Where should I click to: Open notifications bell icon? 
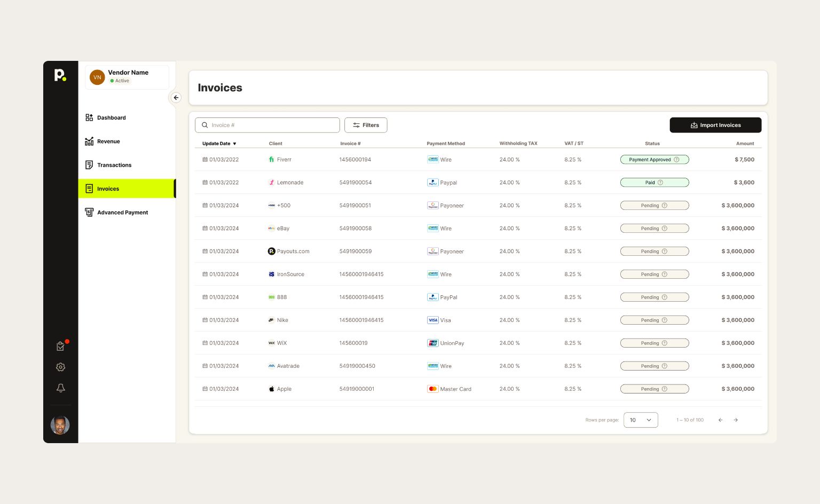[x=61, y=388]
